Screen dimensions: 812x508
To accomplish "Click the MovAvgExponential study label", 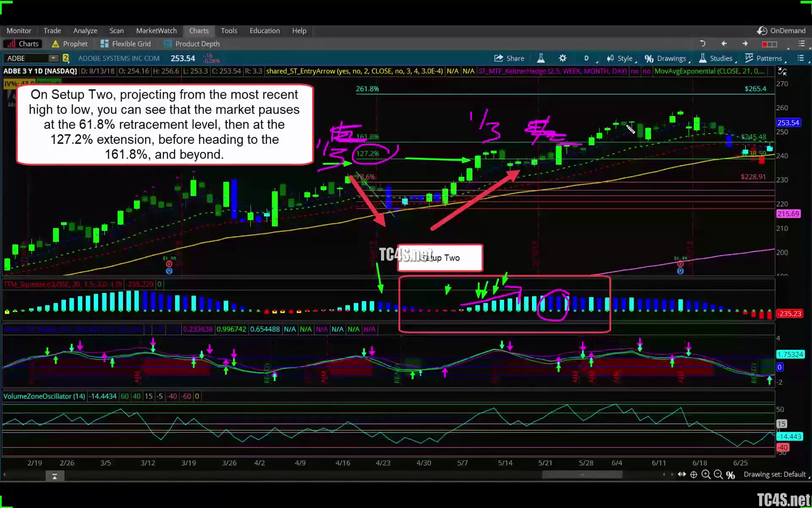I will [709, 71].
